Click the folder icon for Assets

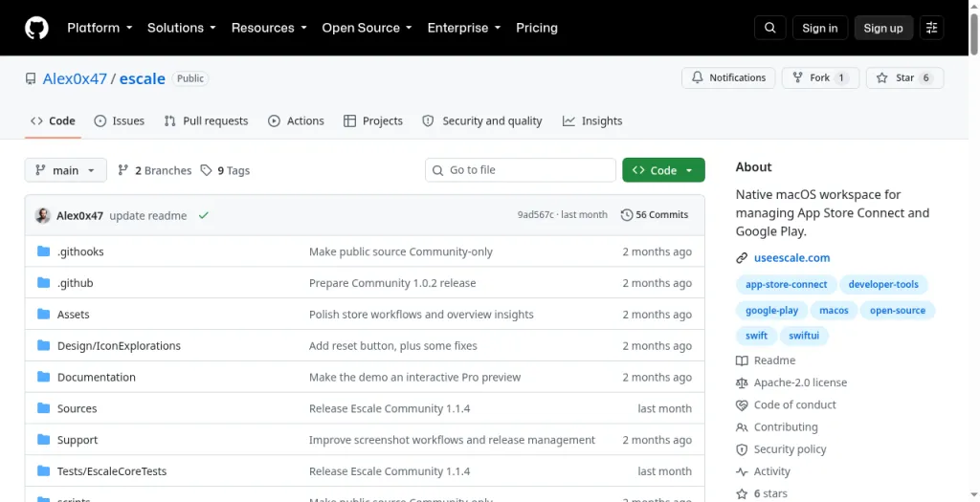pos(43,314)
